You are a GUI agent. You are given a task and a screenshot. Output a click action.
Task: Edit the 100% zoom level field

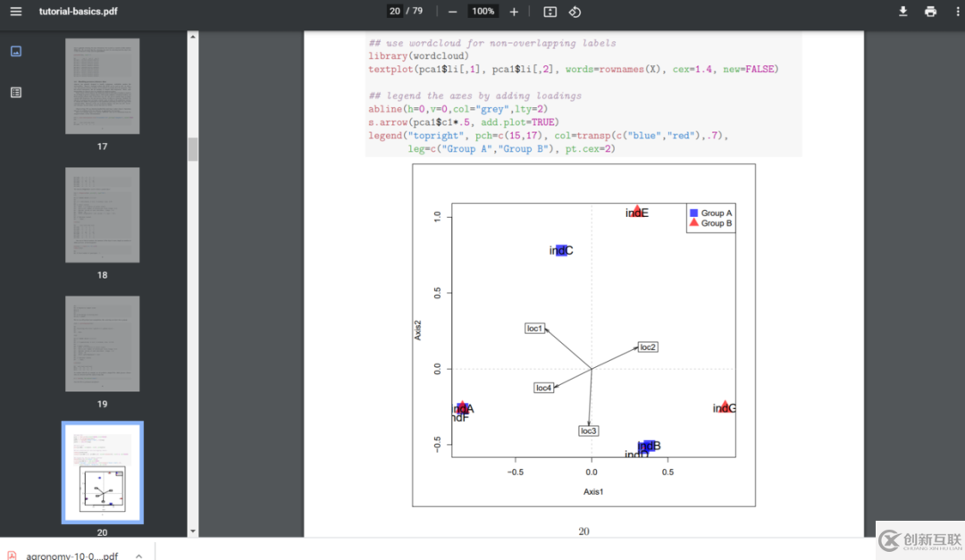click(483, 11)
